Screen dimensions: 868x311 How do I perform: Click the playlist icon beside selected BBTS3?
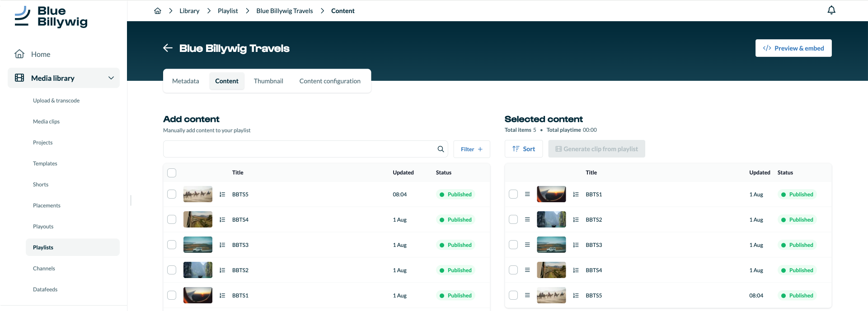[x=576, y=245]
